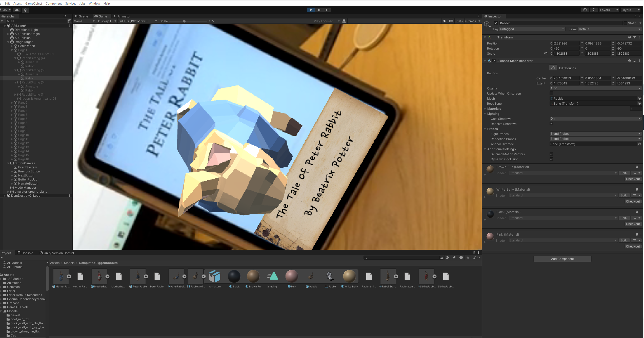Start Play mode with the play button
Viewport: 644px width, 338px height.
(311, 10)
